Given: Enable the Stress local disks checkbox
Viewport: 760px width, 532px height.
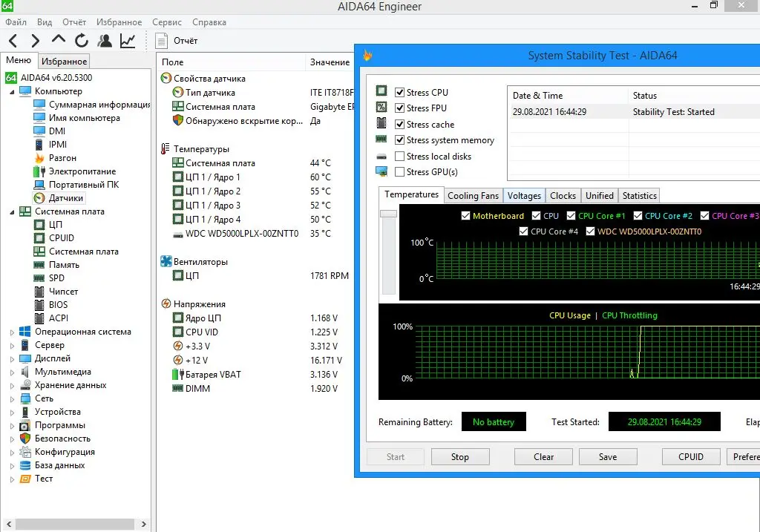Looking at the screenshot, I should (x=400, y=157).
